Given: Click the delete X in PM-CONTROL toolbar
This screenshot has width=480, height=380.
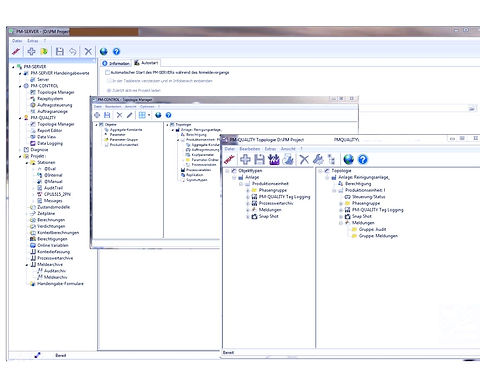Looking at the screenshot, I should 119,115.
